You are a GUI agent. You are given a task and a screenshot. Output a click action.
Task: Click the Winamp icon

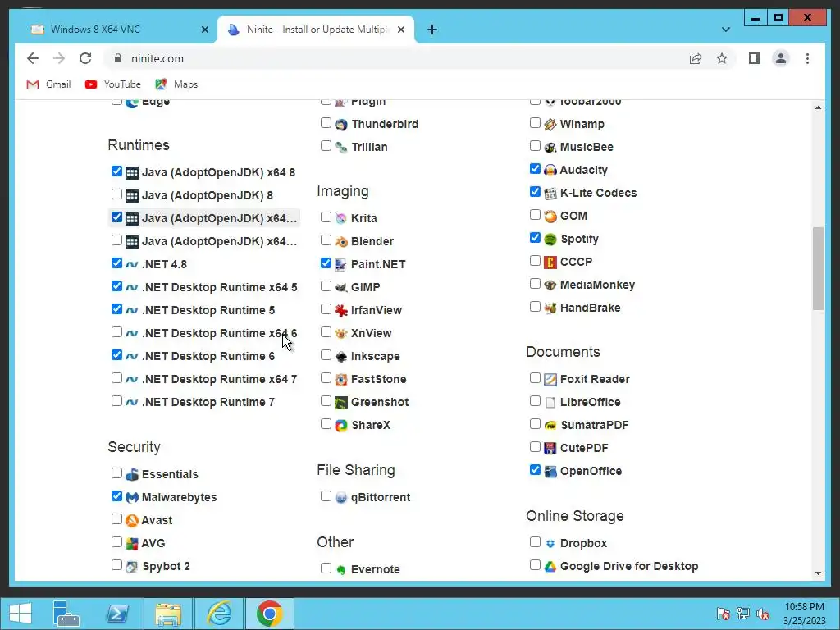point(550,125)
